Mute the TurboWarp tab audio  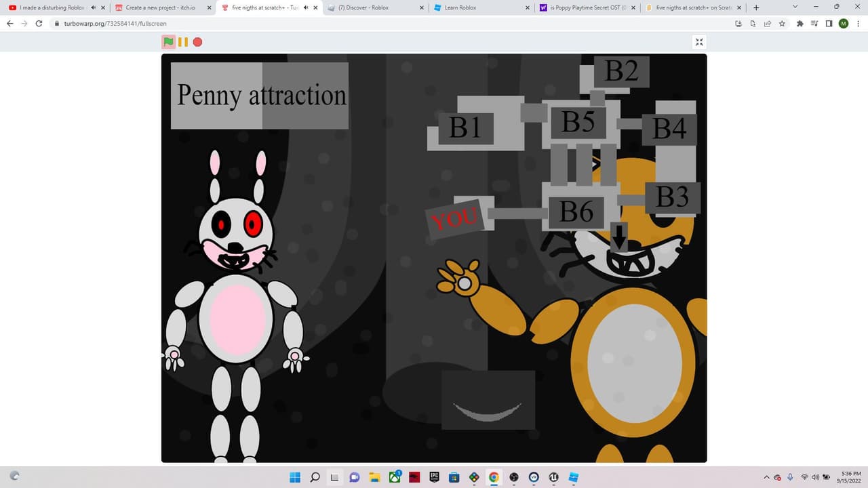pyautogui.click(x=306, y=7)
